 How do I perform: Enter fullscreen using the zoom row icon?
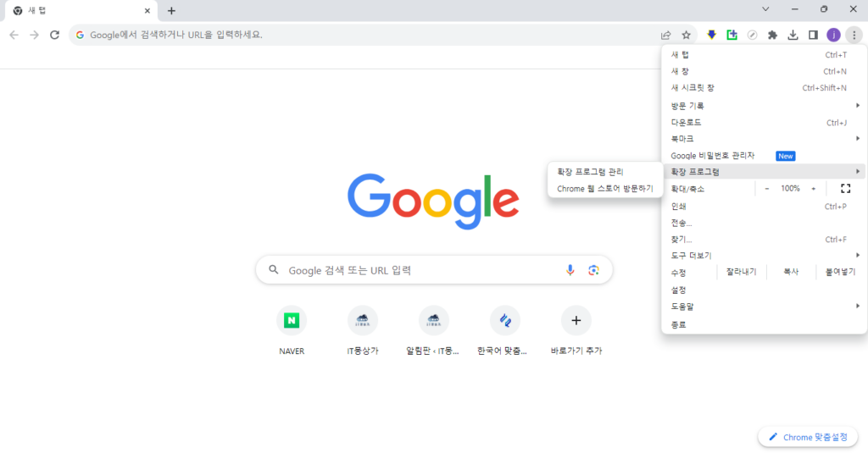(845, 189)
